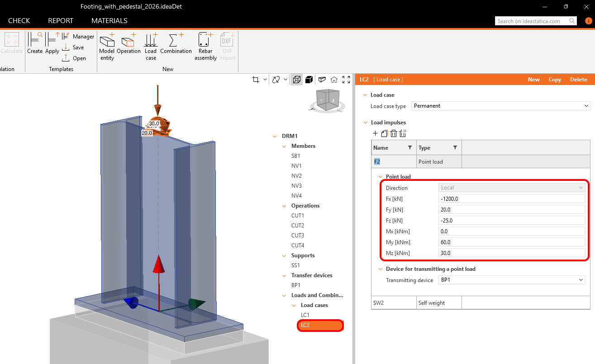Open the REPORT tab

pyautogui.click(x=61, y=21)
